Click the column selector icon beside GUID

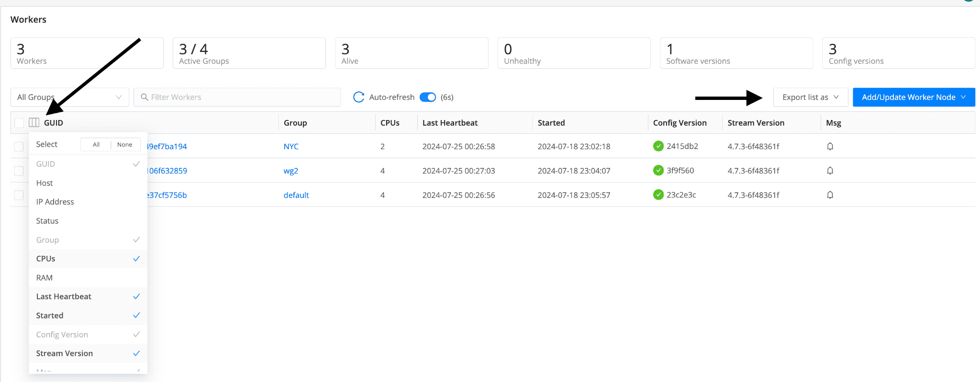pos(34,123)
